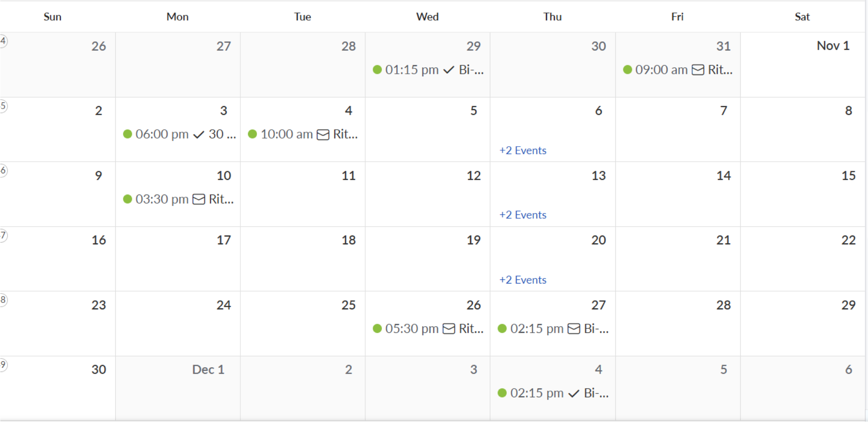Click the Sun column header

point(53,17)
